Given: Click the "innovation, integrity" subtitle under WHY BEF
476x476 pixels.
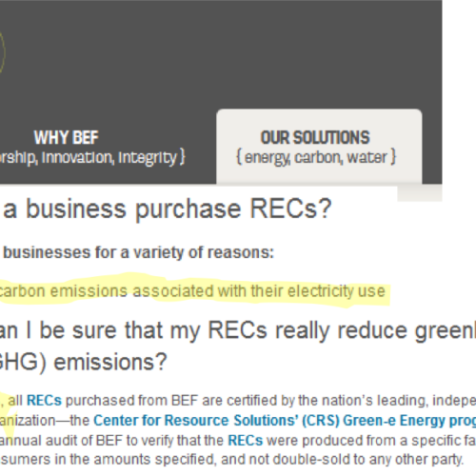Looking at the screenshot, I should pyautogui.click(x=112, y=158).
